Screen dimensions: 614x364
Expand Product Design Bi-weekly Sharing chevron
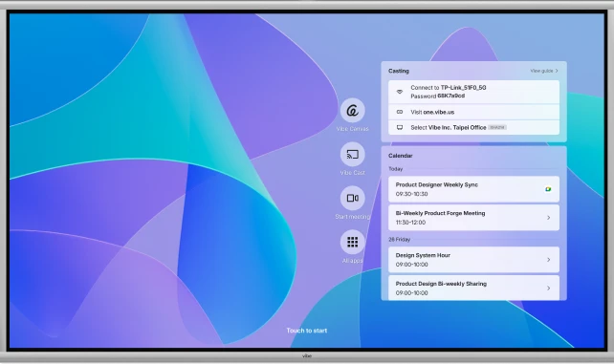[548, 289]
